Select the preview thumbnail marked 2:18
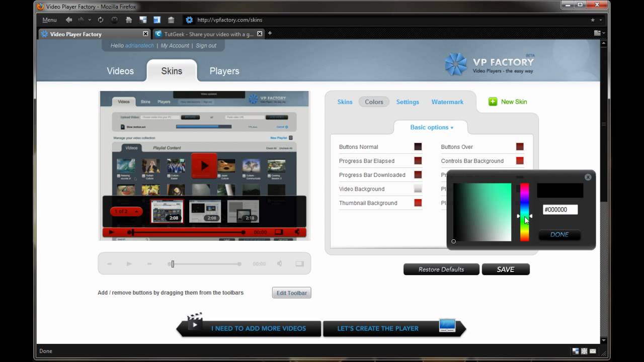 (x=243, y=211)
